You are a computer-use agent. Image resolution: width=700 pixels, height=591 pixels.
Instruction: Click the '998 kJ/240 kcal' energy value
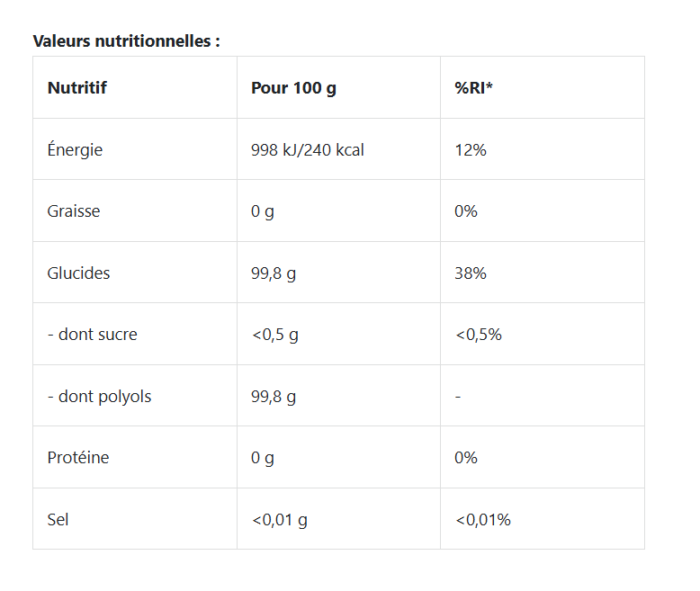(x=307, y=150)
